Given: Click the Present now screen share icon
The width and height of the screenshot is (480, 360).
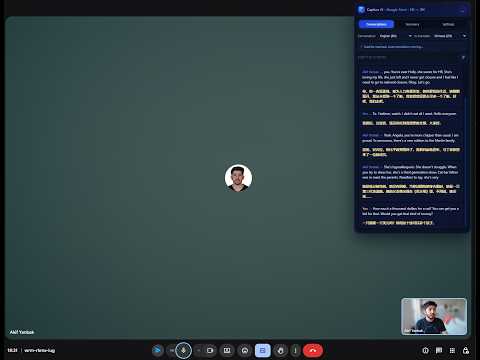Looking at the screenshot, I should point(227,350).
